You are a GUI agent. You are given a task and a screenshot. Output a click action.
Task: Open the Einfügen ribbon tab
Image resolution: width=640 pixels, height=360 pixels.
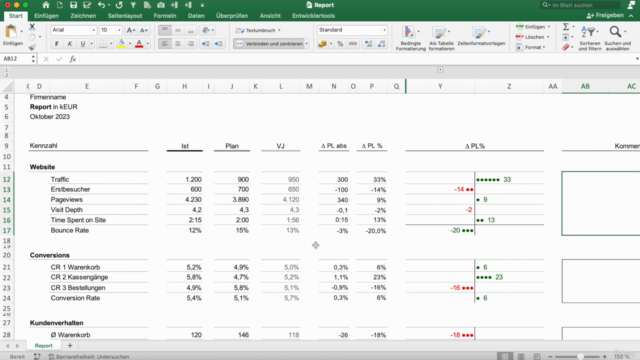47,16
